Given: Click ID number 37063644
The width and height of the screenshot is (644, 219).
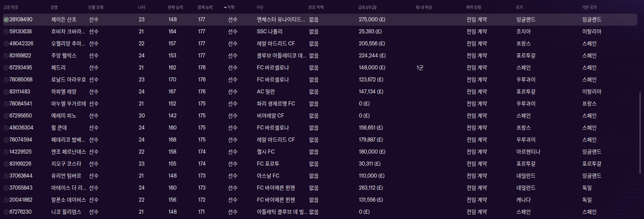Looking at the screenshot, I should (21, 176).
